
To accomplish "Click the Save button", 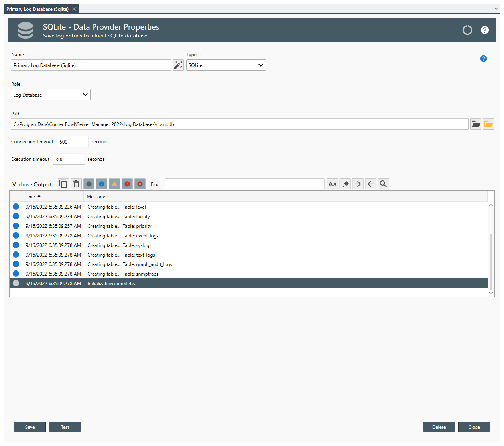I will coord(30,427).
